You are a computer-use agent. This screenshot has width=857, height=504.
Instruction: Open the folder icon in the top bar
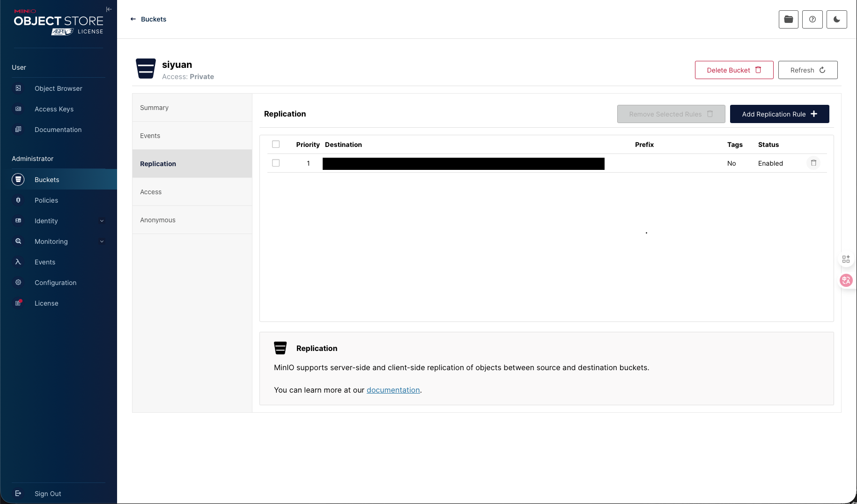click(789, 20)
